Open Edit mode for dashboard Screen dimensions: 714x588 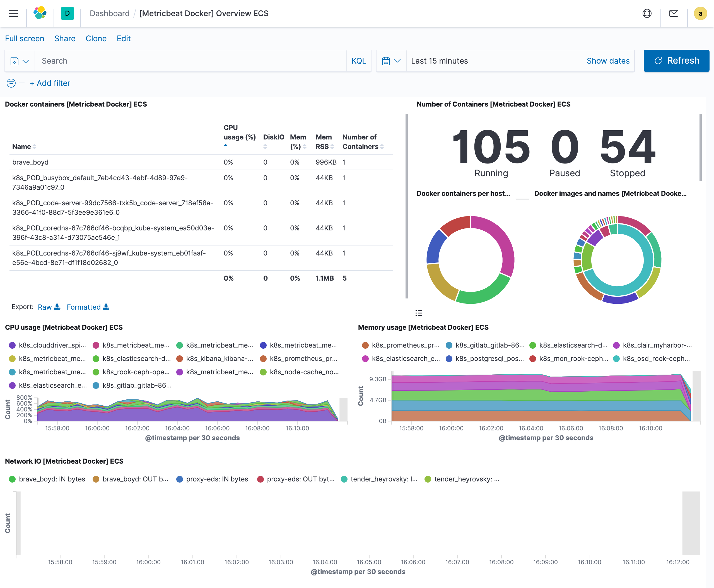pyautogui.click(x=124, y=38)
